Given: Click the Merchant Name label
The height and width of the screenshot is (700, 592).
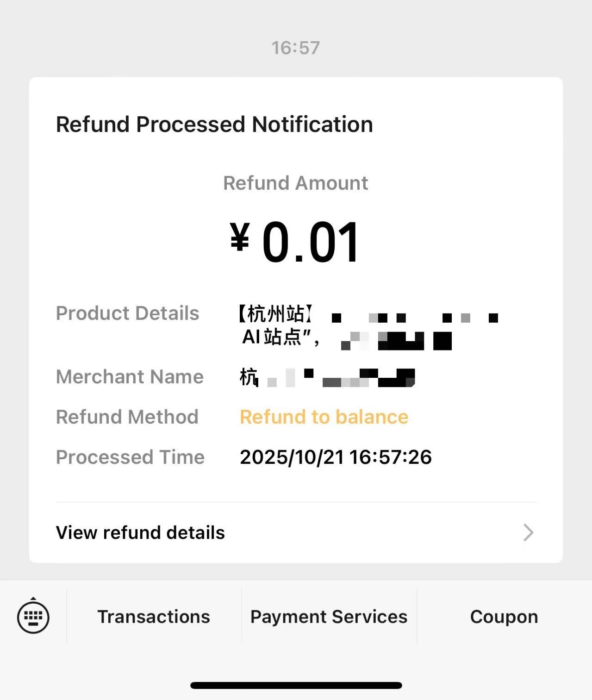Looking at the screenshot, I should coord(130,377).
